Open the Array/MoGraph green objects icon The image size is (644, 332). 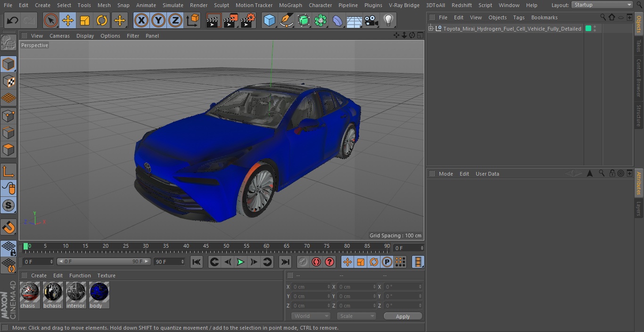(321, 20)
